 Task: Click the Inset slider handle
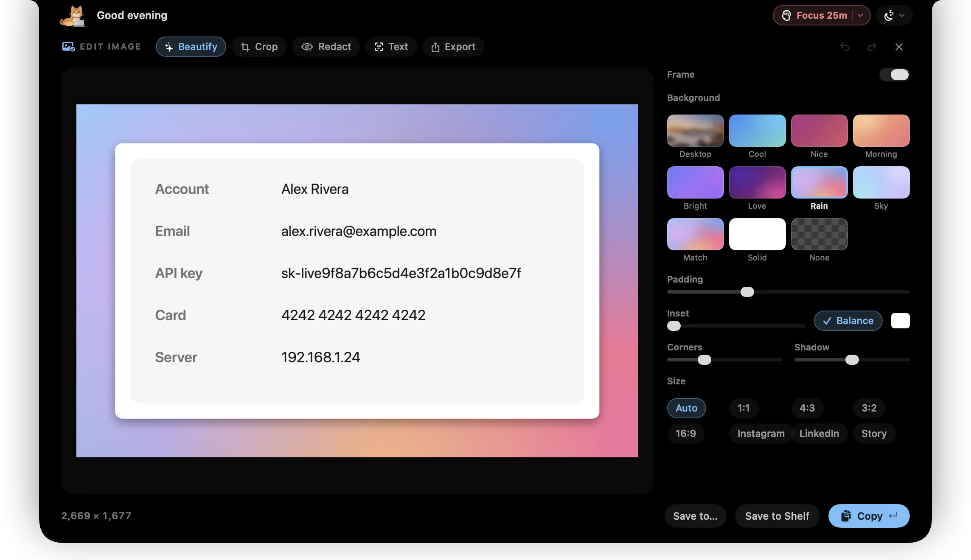tap(674, 326)
